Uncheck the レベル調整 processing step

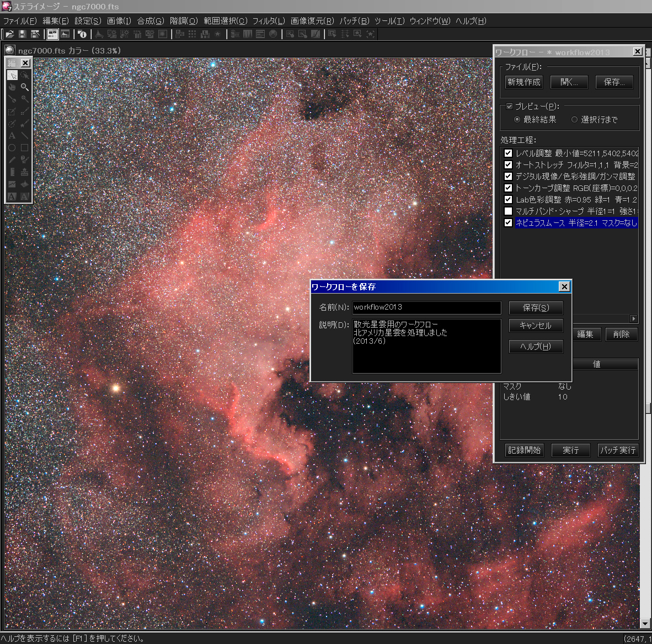coord(508,153)
